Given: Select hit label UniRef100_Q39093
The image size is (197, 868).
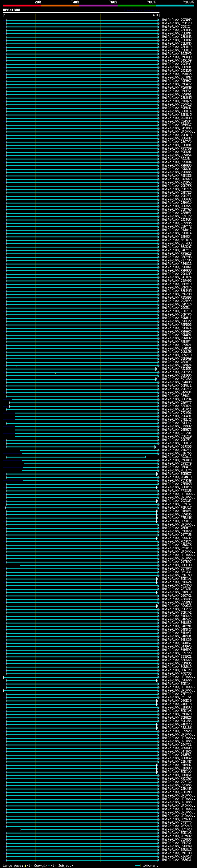Looking at the screenshot, I should tap(177, 281).
